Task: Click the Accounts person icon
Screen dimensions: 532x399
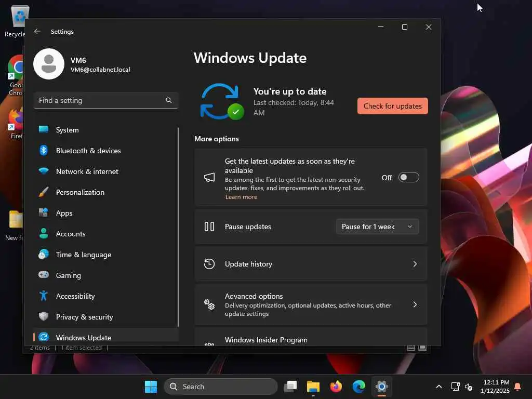Action: (x=44, y=233)
